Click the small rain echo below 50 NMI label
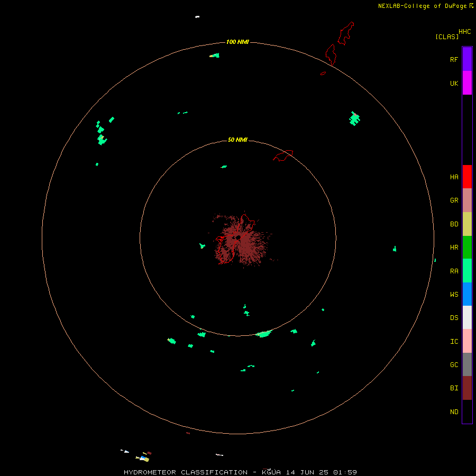Image resolution: width=476 pixels, height=476 pixels. (224, 167)
